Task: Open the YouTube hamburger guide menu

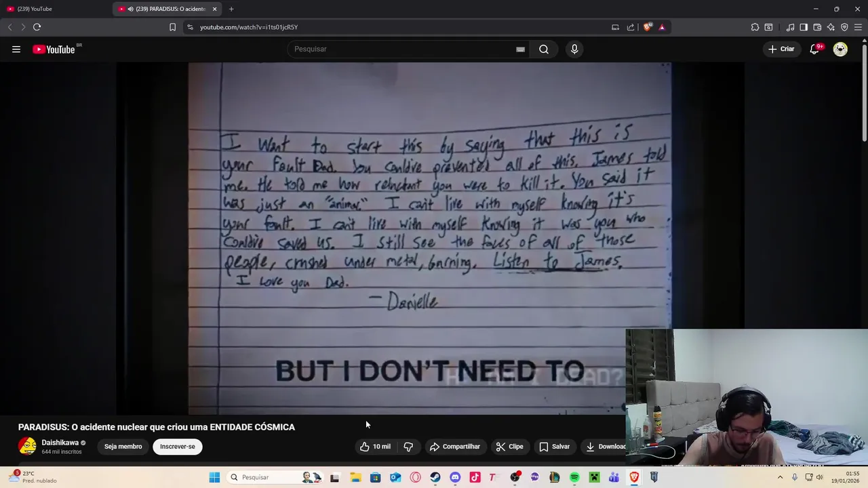Action: pos(16,49)
